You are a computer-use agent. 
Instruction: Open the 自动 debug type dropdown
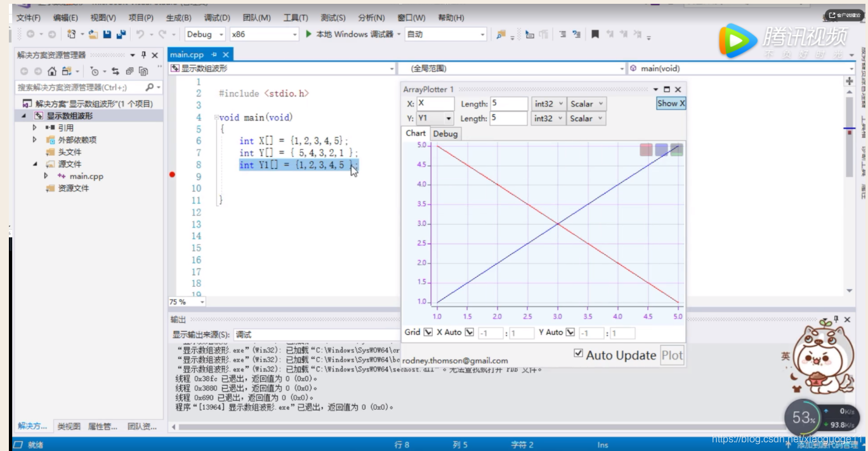(446, 34)
